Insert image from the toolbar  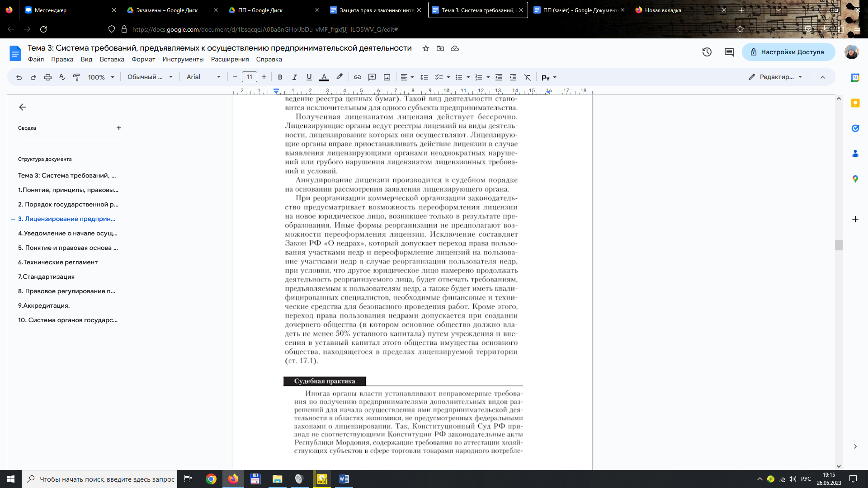click(x=387, y=77)
